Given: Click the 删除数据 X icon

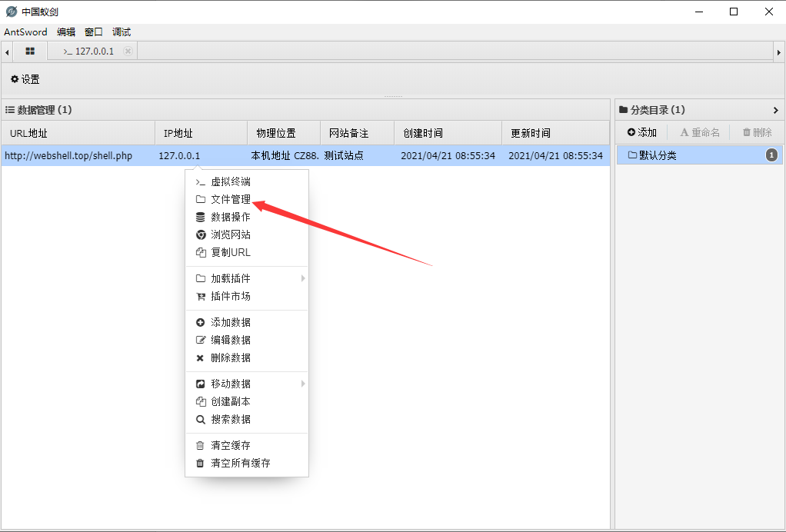Looking at the screenshot, I should point(200,358).
